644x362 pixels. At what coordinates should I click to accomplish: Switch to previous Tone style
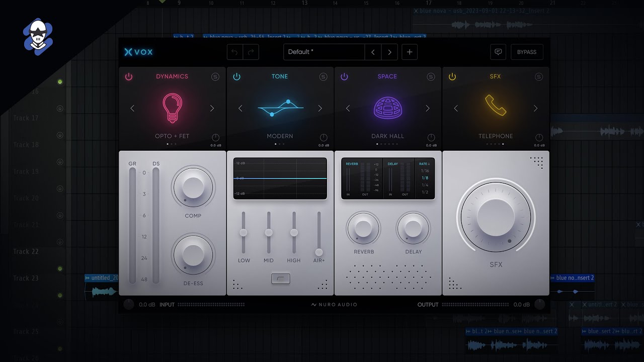pyautogui.click(x=240, y=108)
